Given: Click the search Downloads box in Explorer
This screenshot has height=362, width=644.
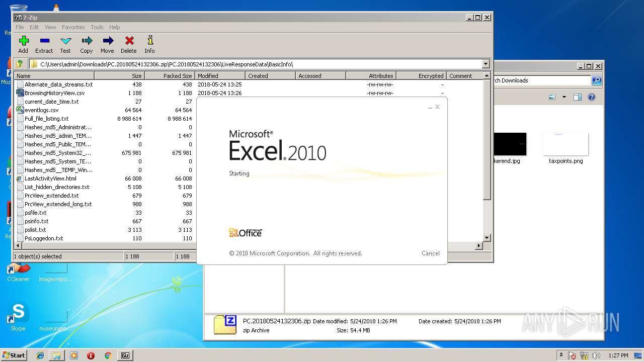Looking at the screenshot, I should 541,80.
